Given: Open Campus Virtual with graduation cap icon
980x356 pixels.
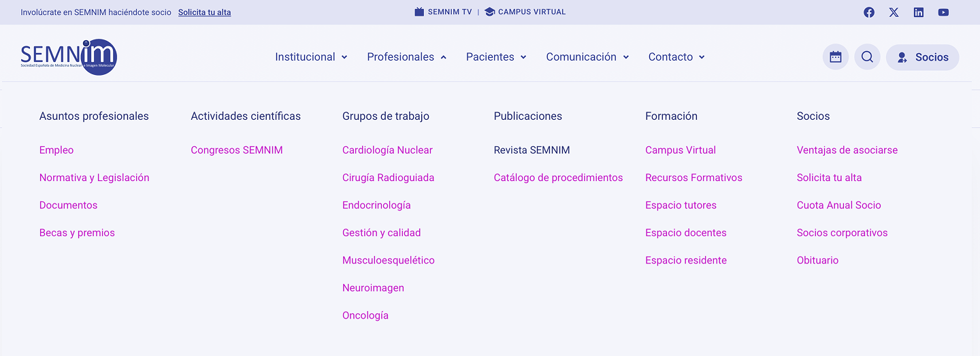Looking at the screenshot, I should tap(525, 12).
